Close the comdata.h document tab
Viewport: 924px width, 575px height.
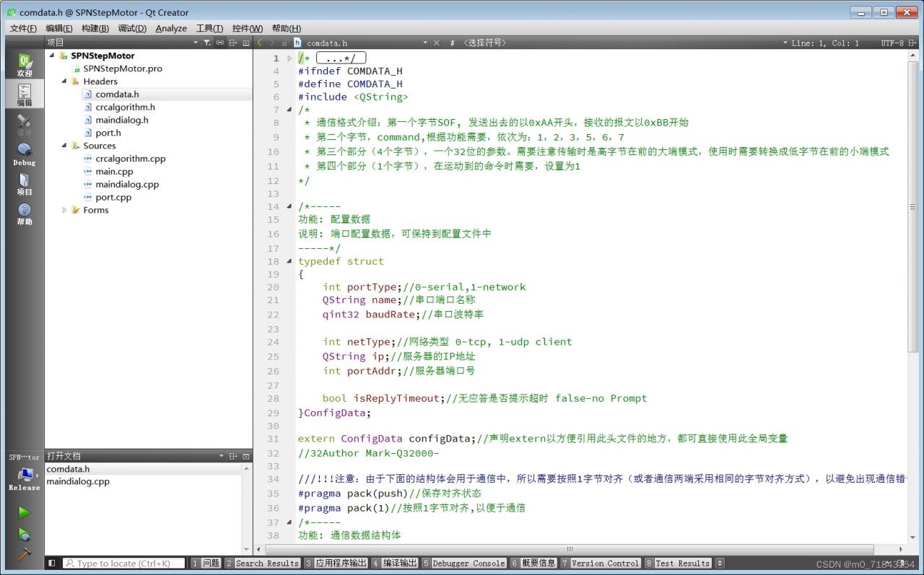pyautogui.click(x=436, y=43)
